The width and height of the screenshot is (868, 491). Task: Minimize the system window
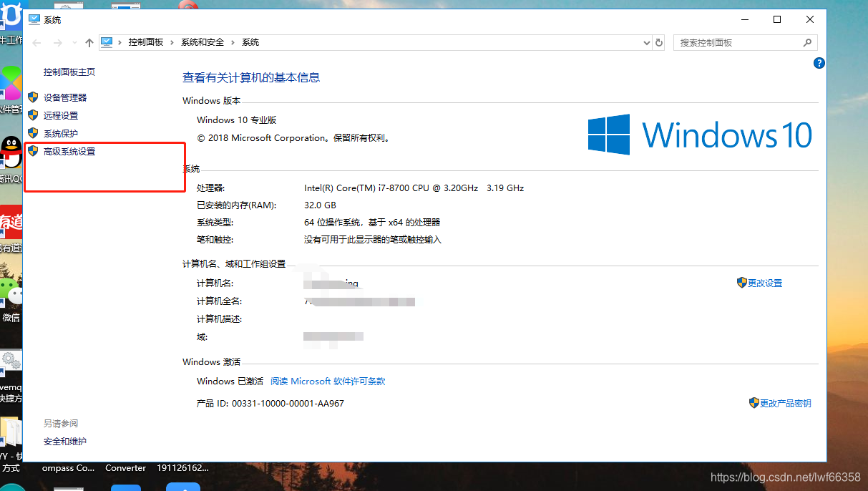(x=744, y=20)
